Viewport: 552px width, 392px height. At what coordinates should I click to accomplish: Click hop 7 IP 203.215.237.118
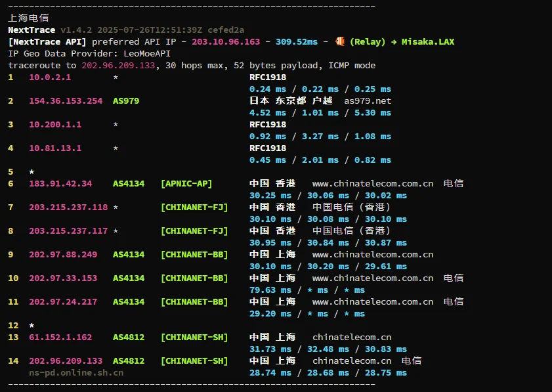click(68, 207)
